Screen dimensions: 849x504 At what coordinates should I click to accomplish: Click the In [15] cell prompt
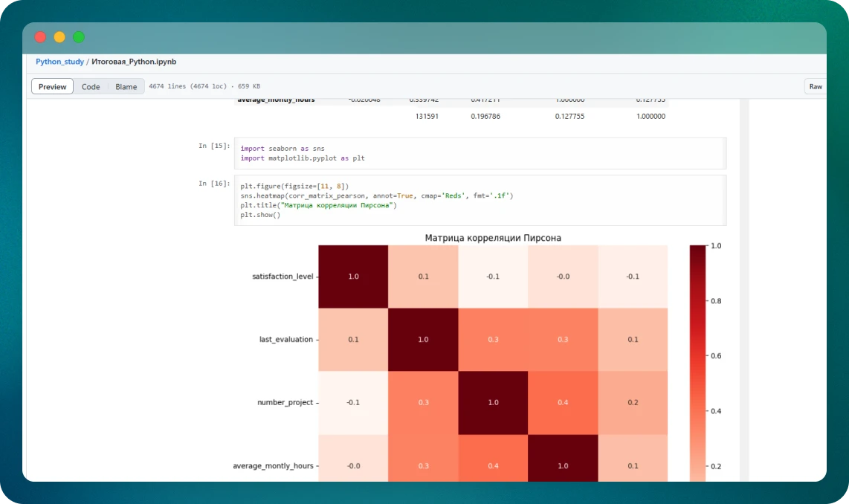point(214,146)
